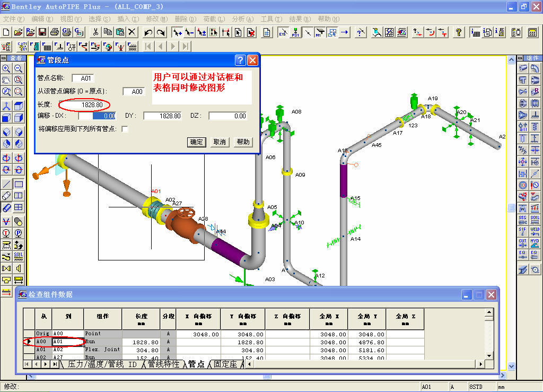Image resolution: width=543 pixels, height=392 pixels.
Task: Toggle apply offset to all following points checkbox
Action: point(125,129)
